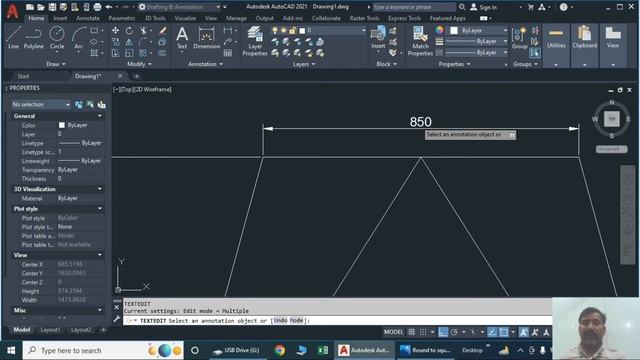
Task: Collapse the View section in Properties
Action: pos(100,255)
